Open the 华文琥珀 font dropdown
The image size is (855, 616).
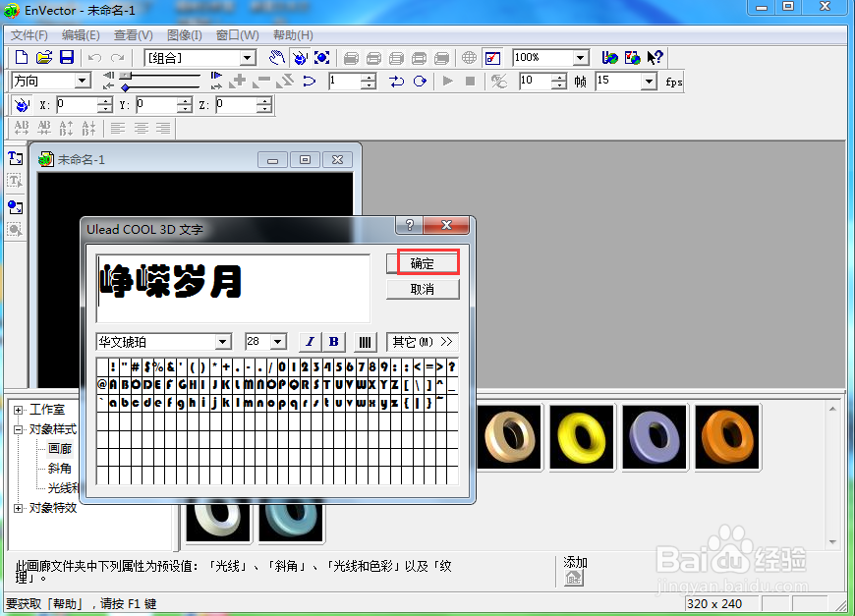click(x=222, y=342)
